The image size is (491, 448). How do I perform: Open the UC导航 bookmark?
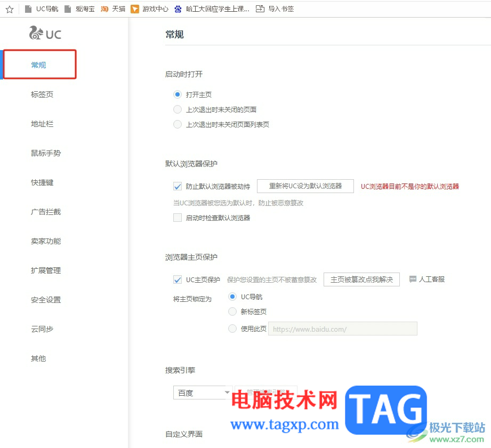42,9
